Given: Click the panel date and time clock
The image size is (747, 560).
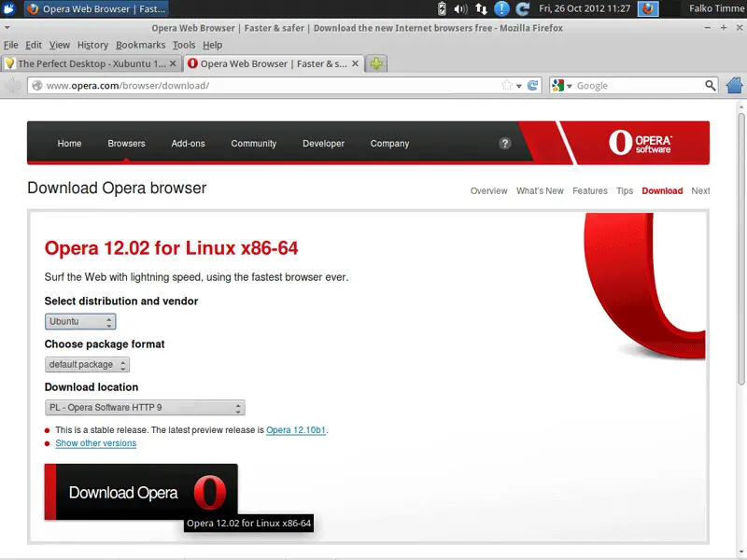Looking at the screenshot, I should (x=585, y=8).
